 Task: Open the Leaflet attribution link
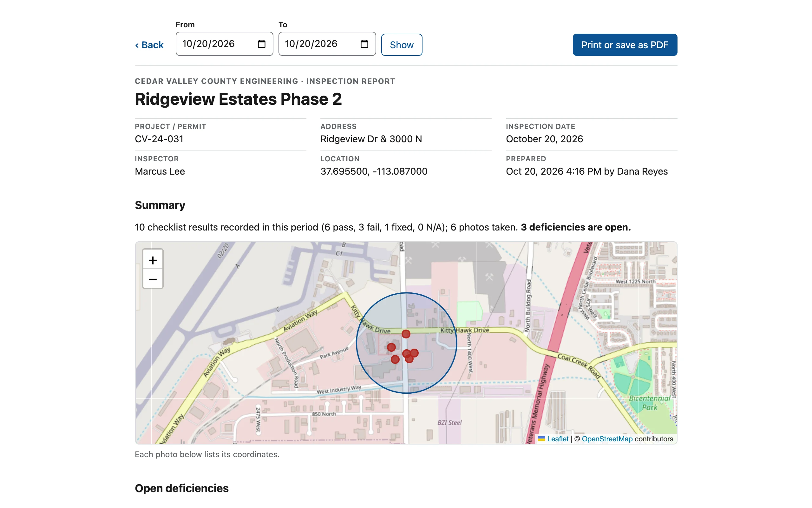click(x=557, y=439)
